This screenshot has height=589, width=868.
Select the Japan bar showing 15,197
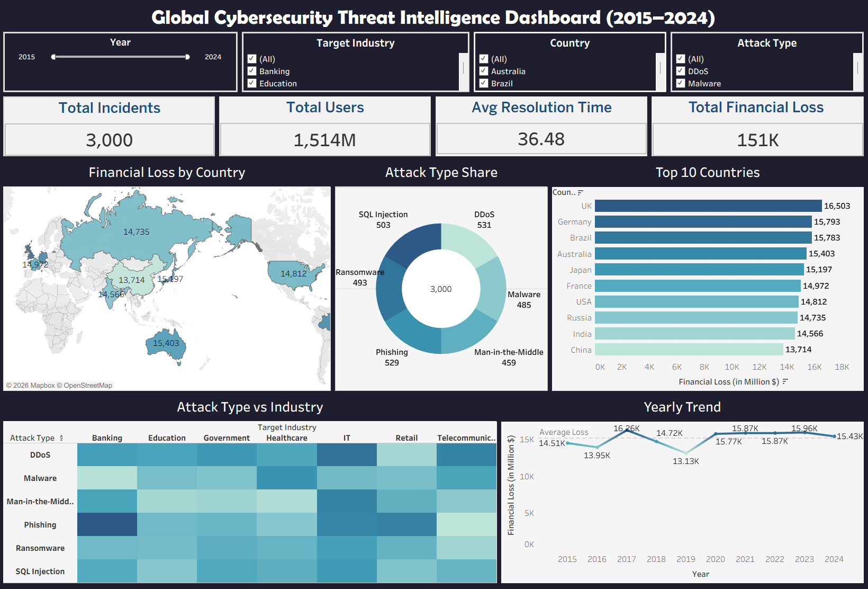(x=699, y=270)
